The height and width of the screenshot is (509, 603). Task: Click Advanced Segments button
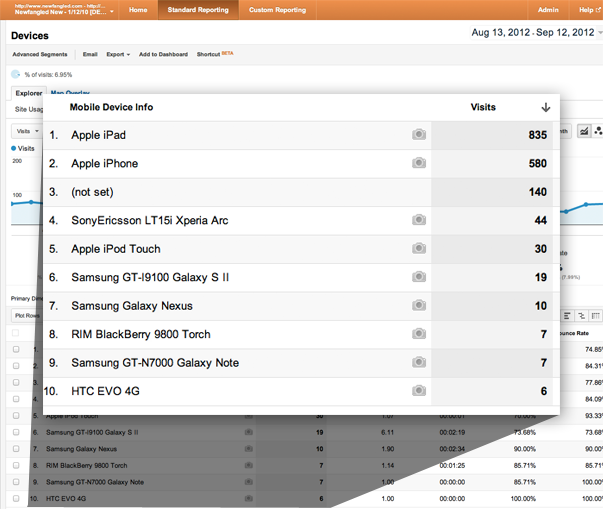click(x=40, y=54)
